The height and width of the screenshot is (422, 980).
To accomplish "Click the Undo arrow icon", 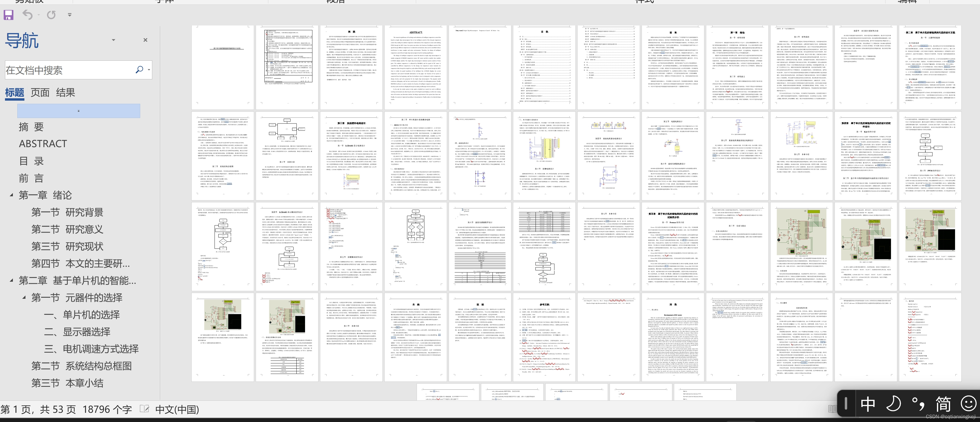I will coord(27,15).
